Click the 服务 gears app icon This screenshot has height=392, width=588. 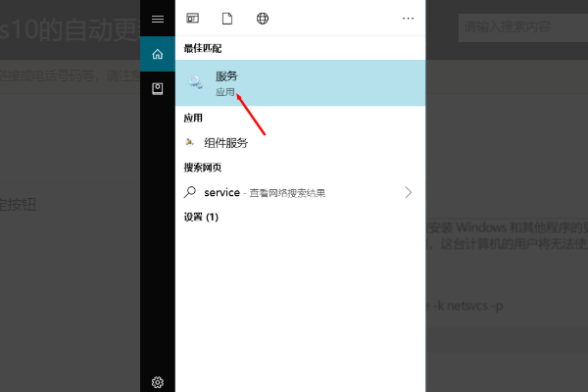click(195, 81)
